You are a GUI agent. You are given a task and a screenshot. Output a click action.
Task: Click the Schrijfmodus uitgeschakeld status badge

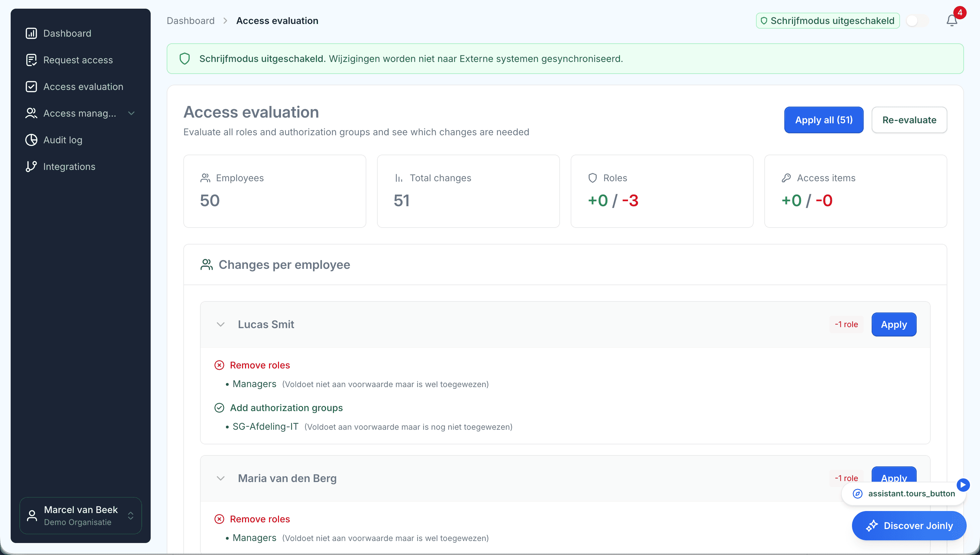pyautogui.click(x=828, y=21)
